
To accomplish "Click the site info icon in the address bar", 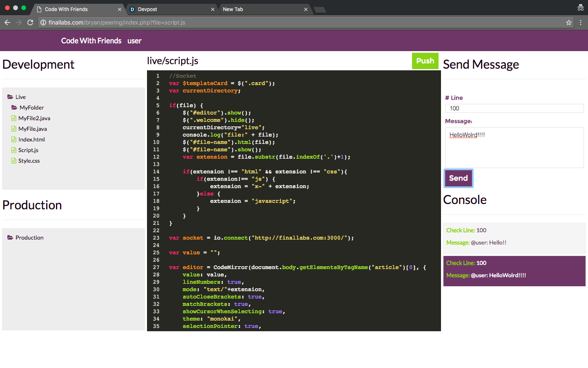I will [43, 22].
